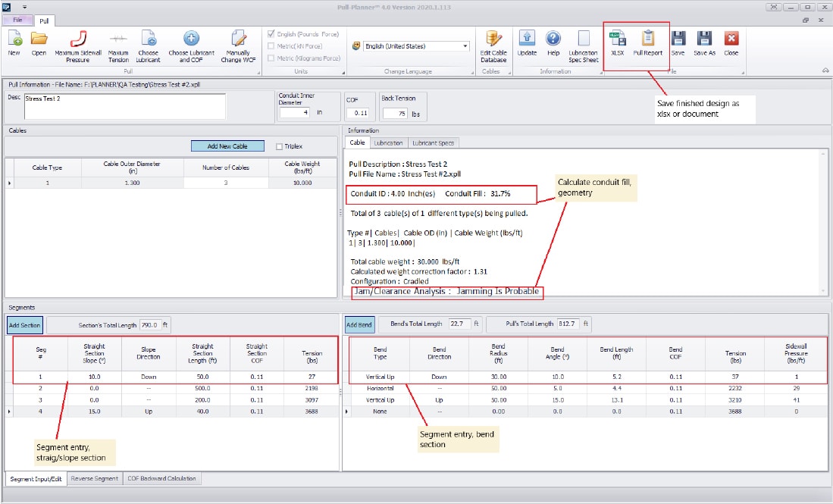Image resolution: width=833 pixels, height=504 pixels.
Task: Open the File menu tab
Action: [18, 20]
